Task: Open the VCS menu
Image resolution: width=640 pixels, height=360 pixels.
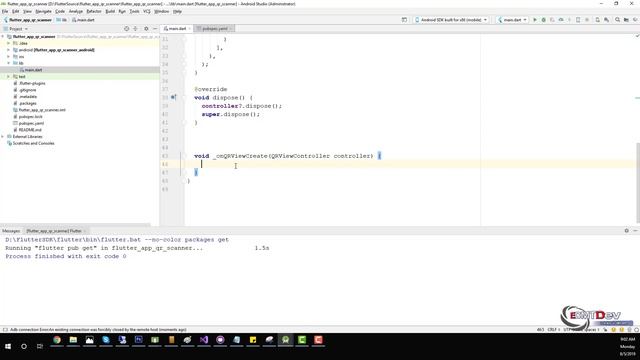Action: coord(147,11)
